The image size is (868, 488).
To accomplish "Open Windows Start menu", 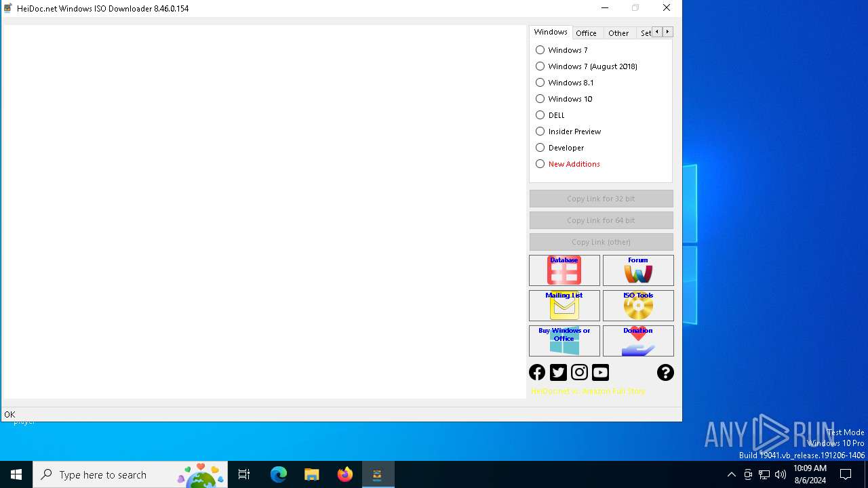I will click(16, 474).
